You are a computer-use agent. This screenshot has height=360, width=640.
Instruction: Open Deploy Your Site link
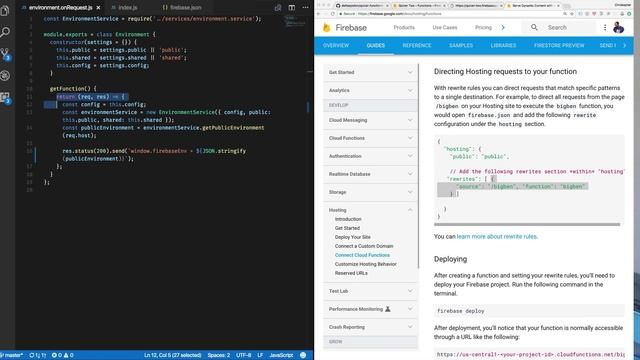pyautogui.click(x=353, y=237)
